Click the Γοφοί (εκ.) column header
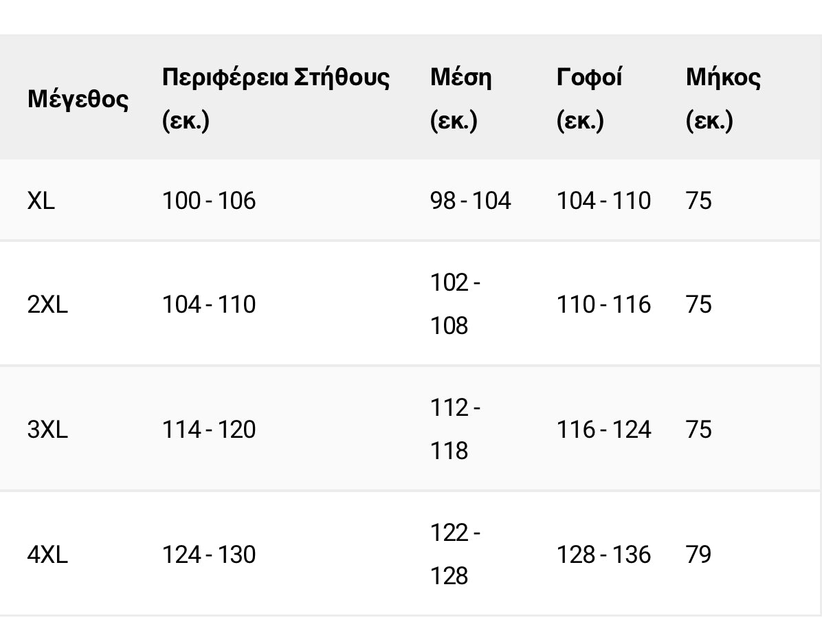This screenshot has height=644, width=822. 589,98
